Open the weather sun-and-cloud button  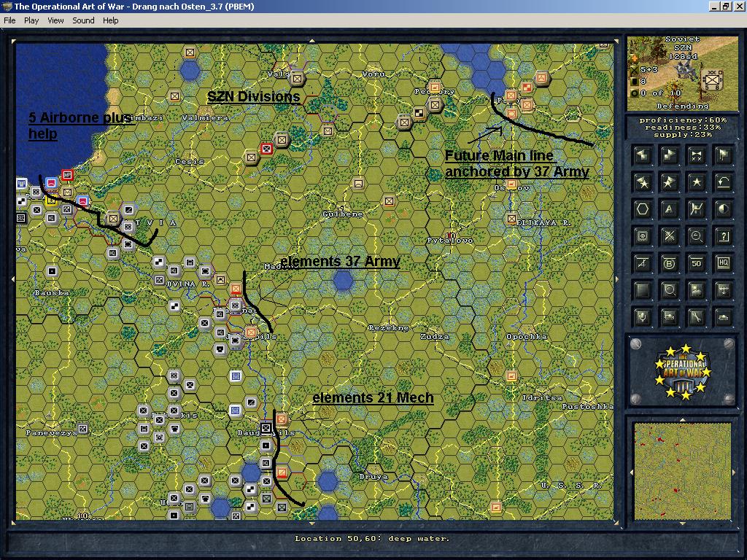(x=697, y=290)
